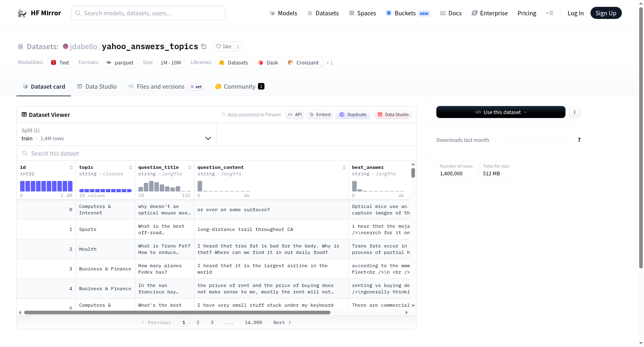
Task: Open the Datasets navigation item
Action: [x=323, y=13]
